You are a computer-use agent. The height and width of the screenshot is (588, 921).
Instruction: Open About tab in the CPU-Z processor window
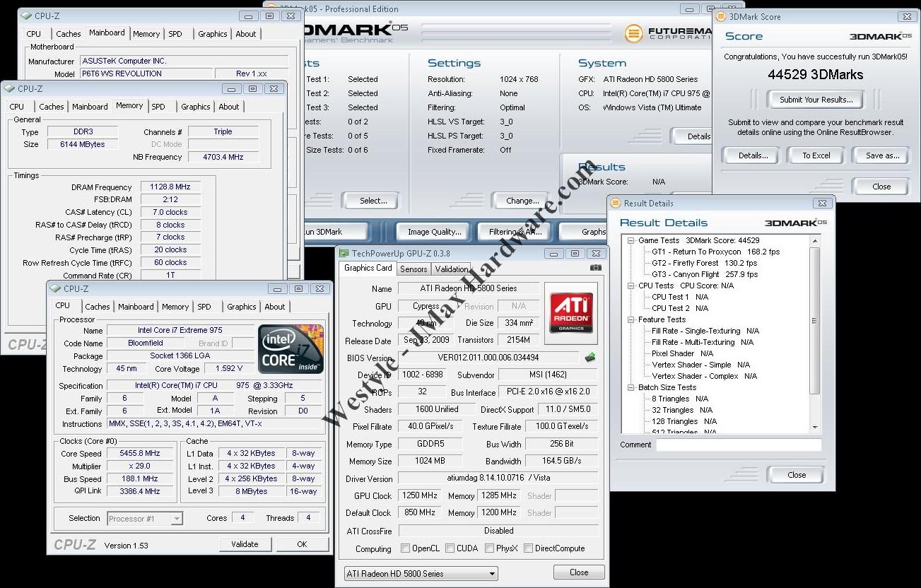(275, 307)
